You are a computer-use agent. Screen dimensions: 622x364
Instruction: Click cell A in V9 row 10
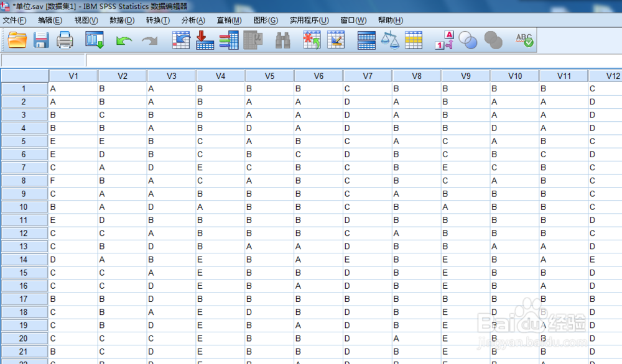click(x=466, y=207)
